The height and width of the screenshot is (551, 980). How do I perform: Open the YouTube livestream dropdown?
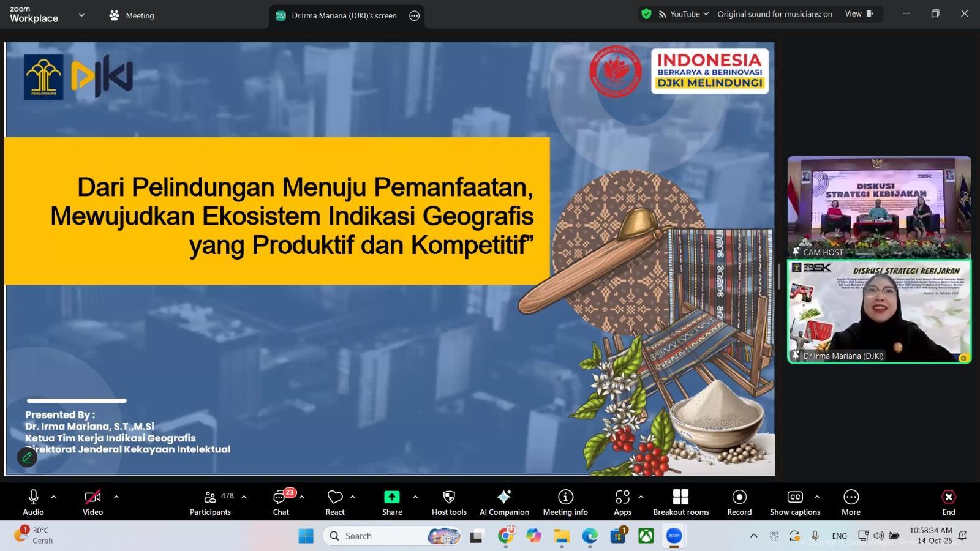tap(684, 14)
